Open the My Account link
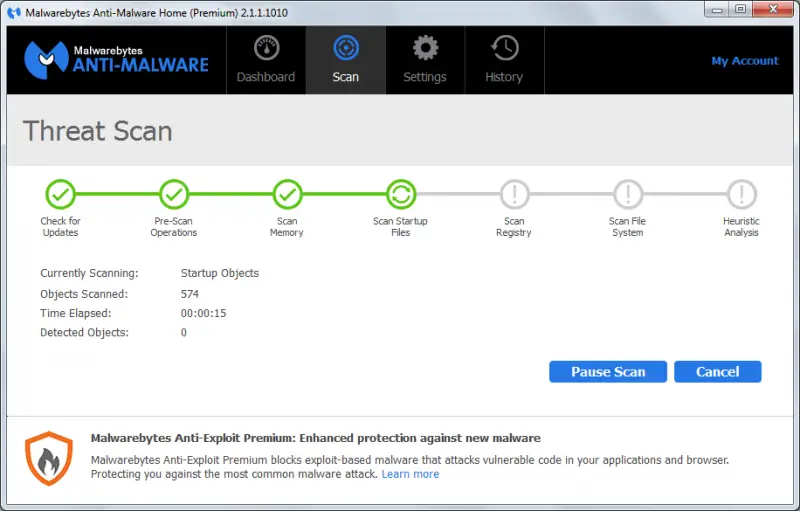 [745, 61]
